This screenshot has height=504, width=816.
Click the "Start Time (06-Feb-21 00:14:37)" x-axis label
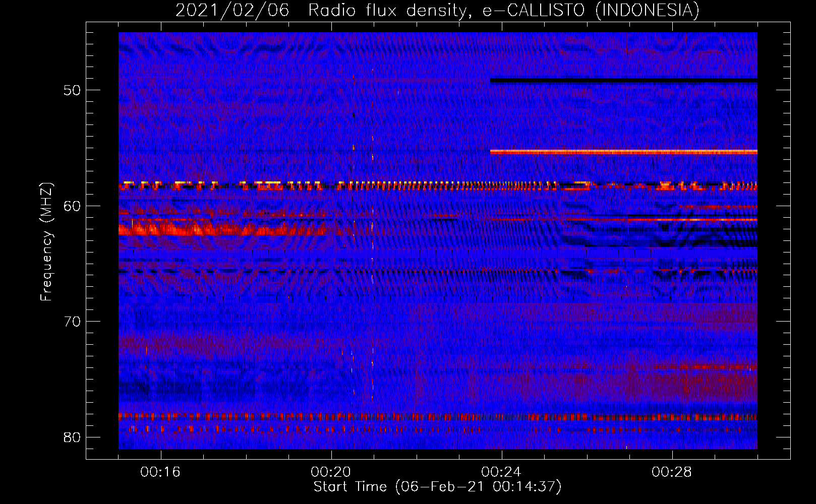pos(437,487)
